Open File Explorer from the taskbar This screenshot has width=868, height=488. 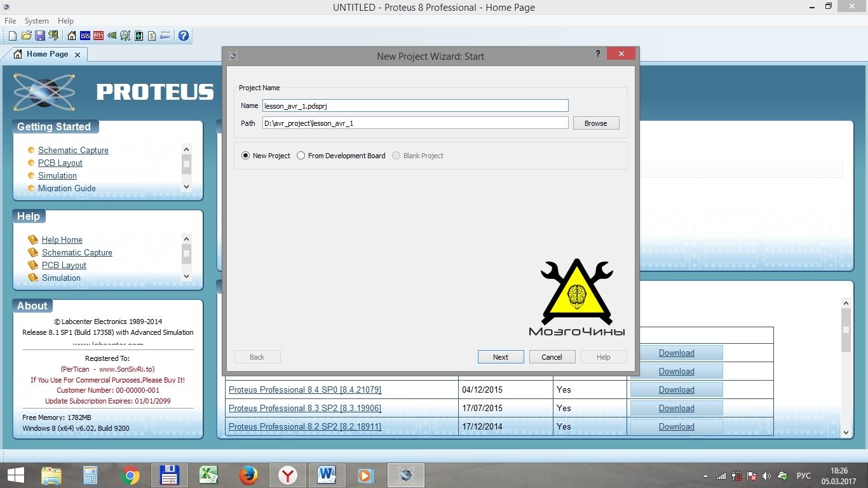coord(51,475)
